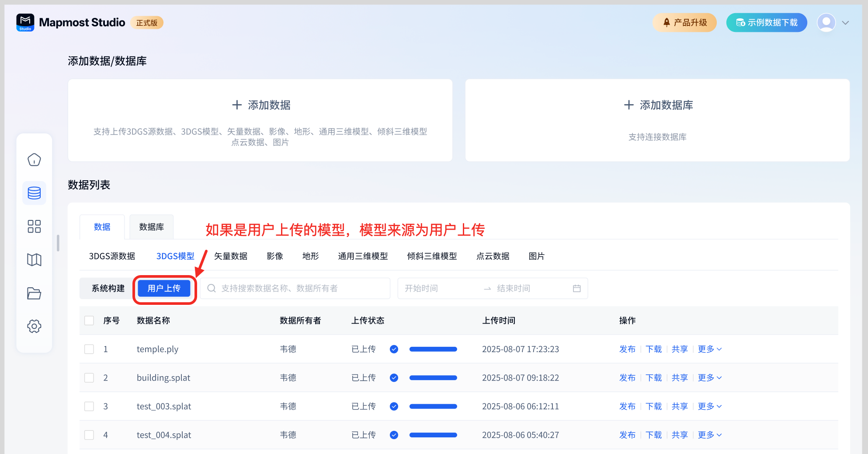Switch to the 数据库 tab

(151, 227)
